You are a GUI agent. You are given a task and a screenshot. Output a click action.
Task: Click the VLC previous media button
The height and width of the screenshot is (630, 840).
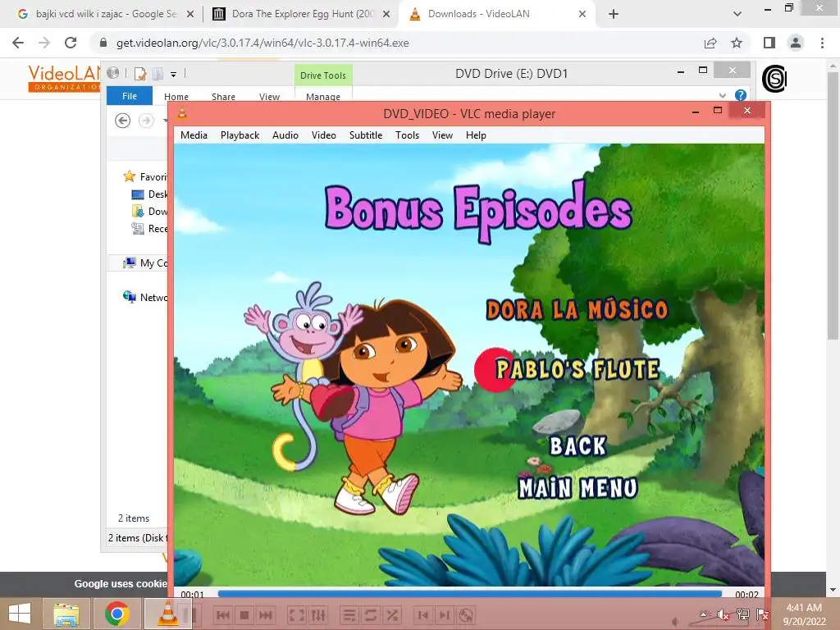click(223, 614)
